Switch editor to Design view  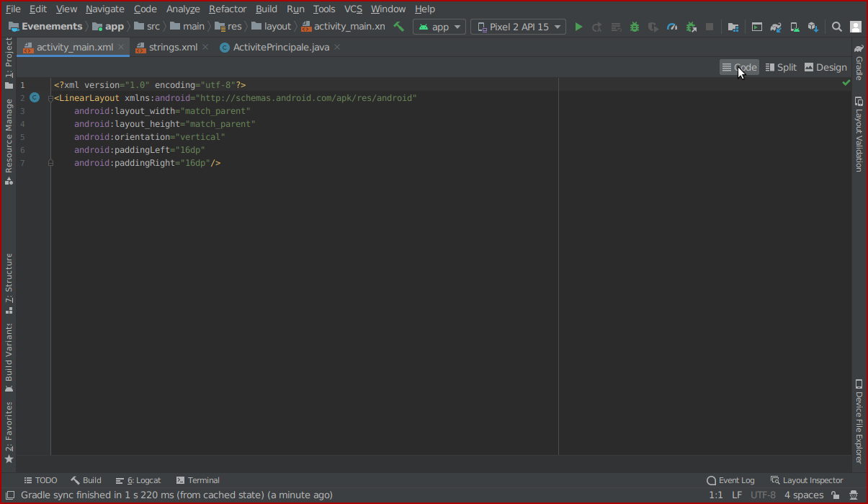tap(826, 67)
